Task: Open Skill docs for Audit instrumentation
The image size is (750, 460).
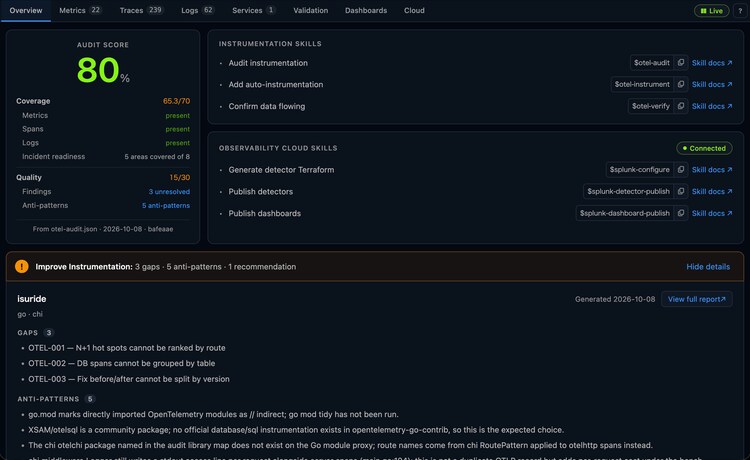Action: 712,63
